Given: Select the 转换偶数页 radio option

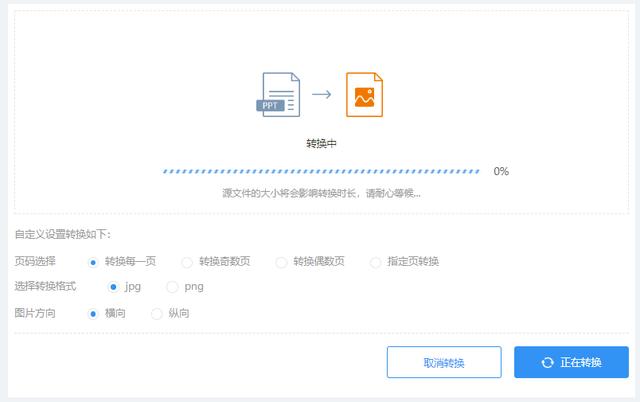Looking at the screenshot, I should (282, 262).
